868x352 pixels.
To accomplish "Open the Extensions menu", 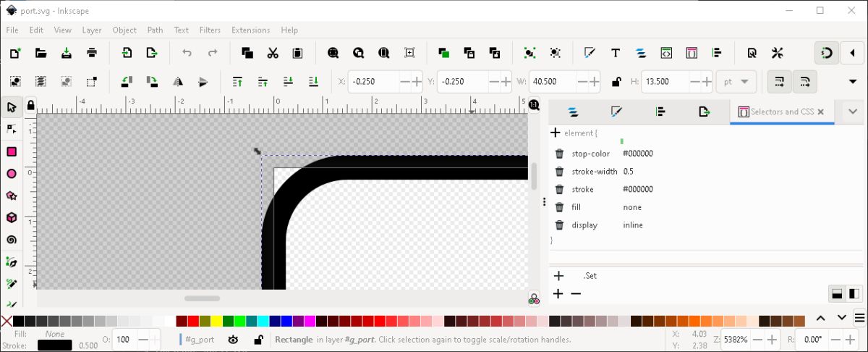I will click(250, 30).
